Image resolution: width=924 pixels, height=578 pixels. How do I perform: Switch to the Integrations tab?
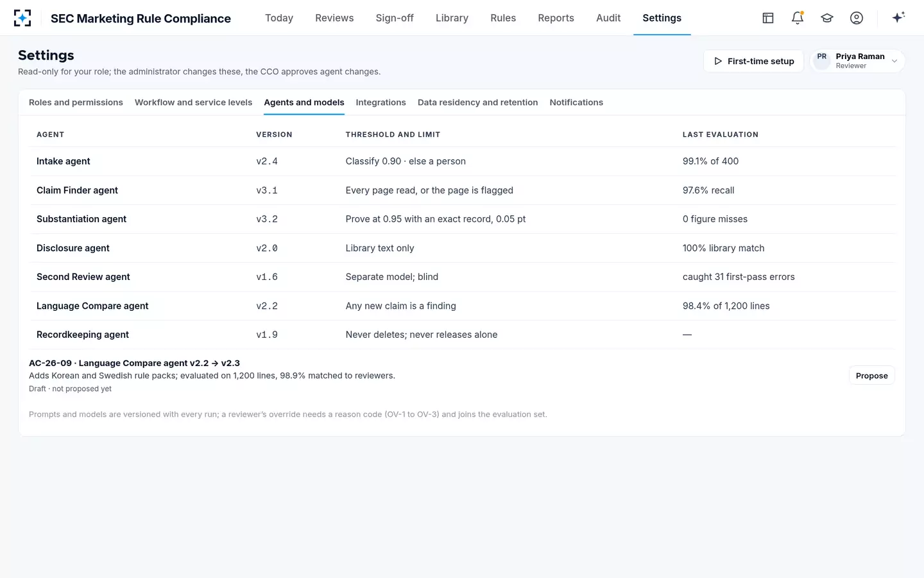click(x=381, y=102)
